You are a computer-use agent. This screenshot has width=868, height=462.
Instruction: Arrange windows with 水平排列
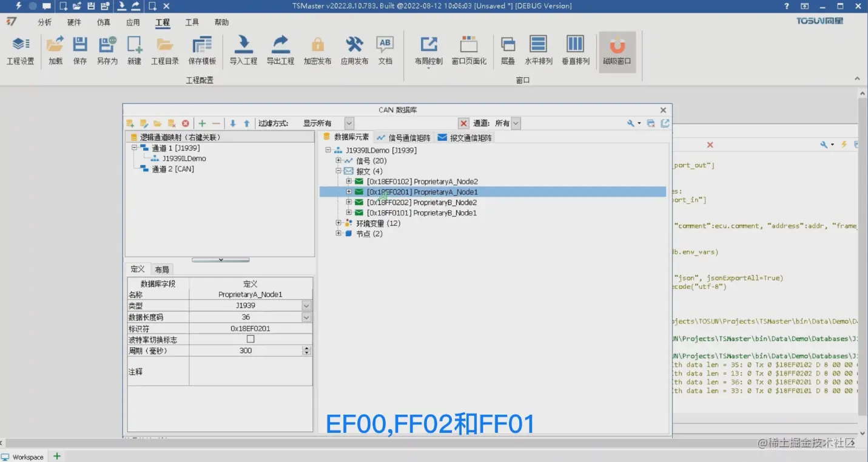[538, 52]
